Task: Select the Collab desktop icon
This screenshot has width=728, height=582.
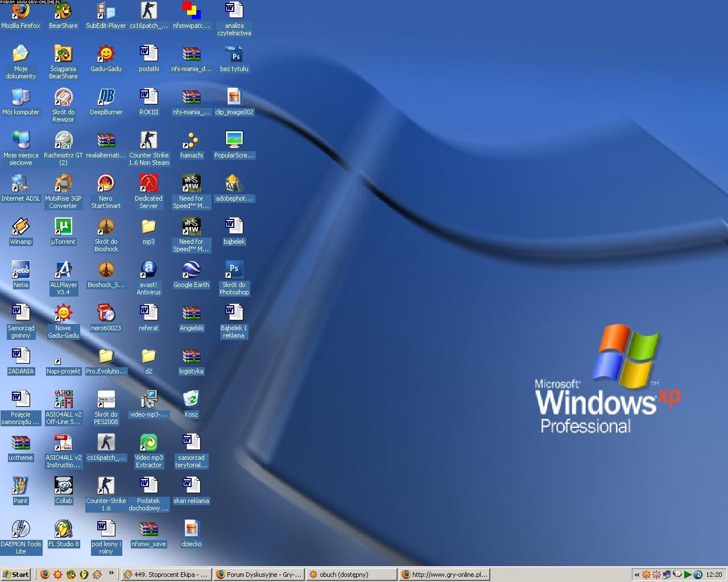Action: [63, 490]
